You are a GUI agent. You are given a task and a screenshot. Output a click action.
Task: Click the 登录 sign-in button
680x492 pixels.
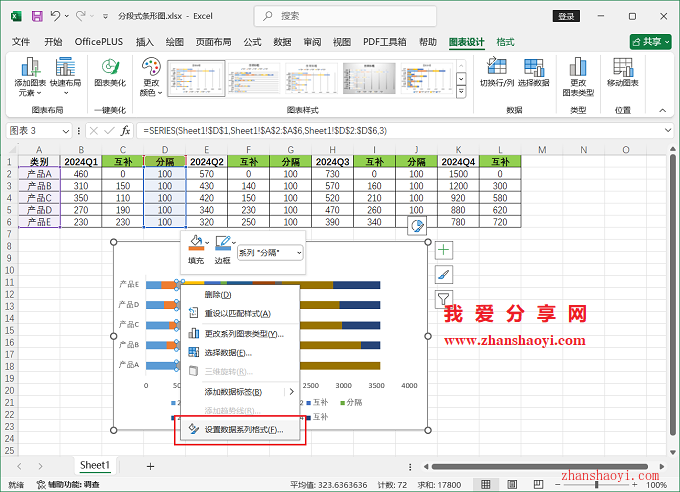[567, 16]
